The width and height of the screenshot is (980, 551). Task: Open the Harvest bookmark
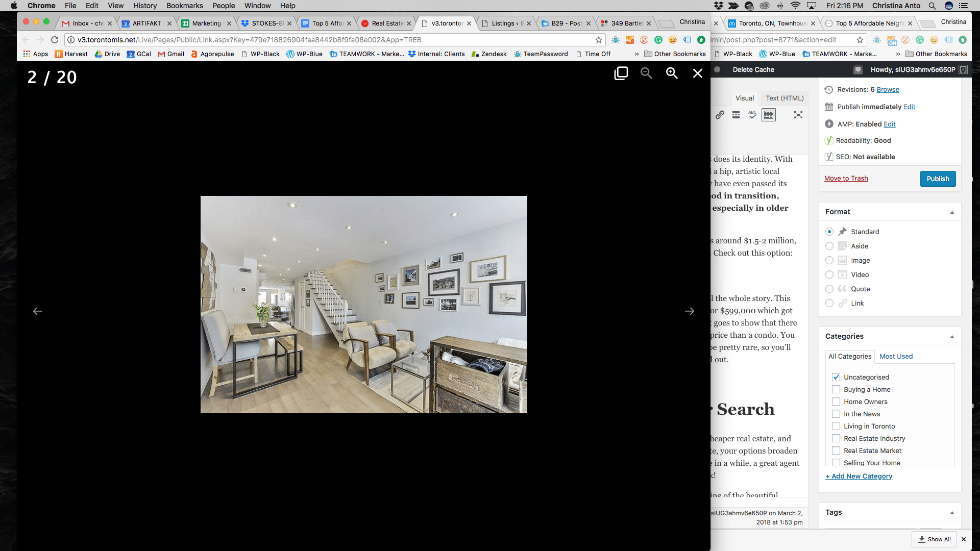(71, 54)
